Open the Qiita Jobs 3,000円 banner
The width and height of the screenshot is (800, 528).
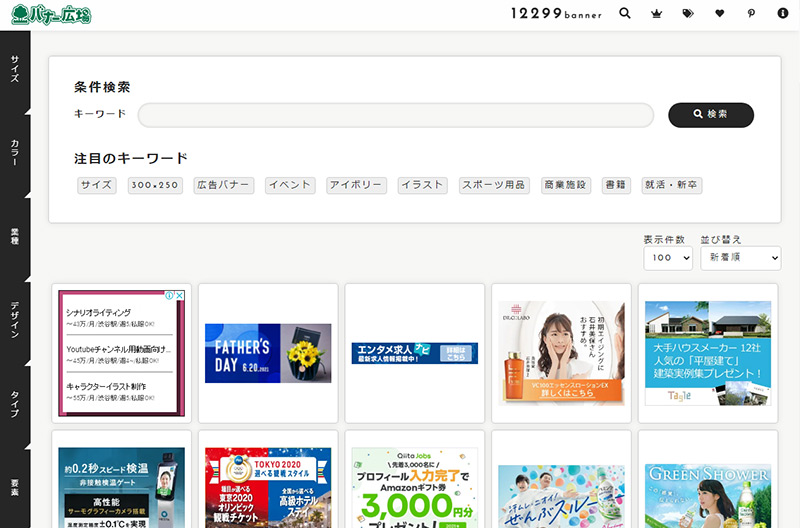(x=414, y=488)
